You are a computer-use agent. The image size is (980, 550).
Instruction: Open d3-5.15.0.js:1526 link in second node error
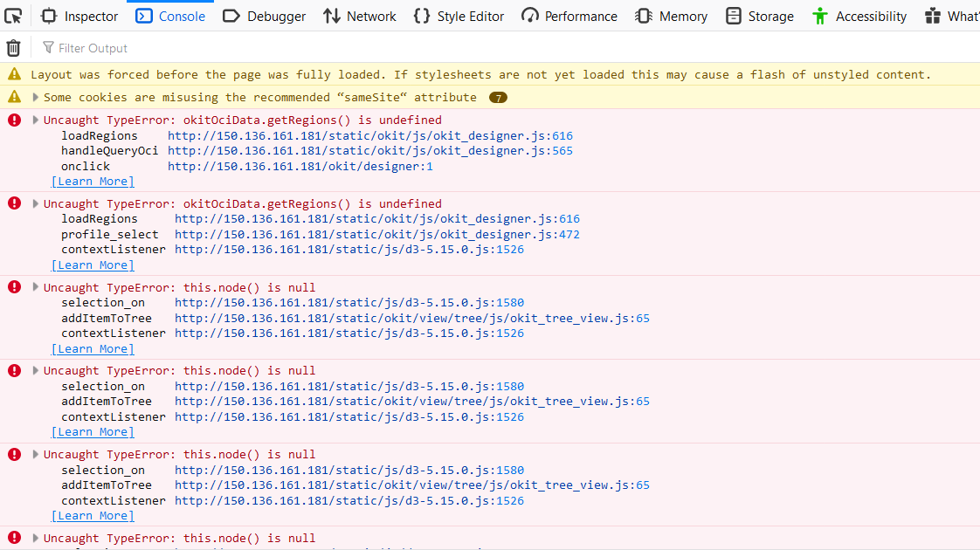pyautogui.click(x=349, y=417)
